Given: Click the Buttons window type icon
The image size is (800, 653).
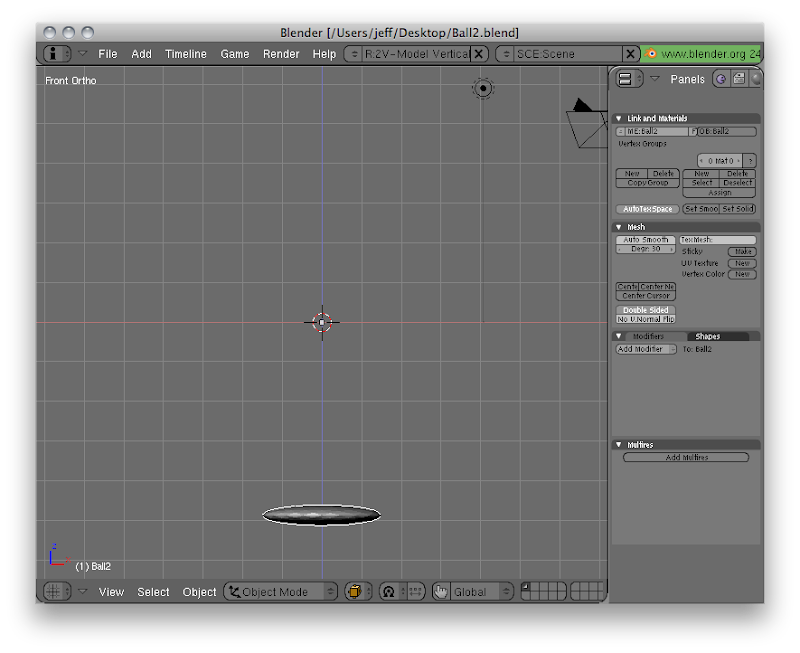Looking at the screenshot, I should [x=625, y=79].
